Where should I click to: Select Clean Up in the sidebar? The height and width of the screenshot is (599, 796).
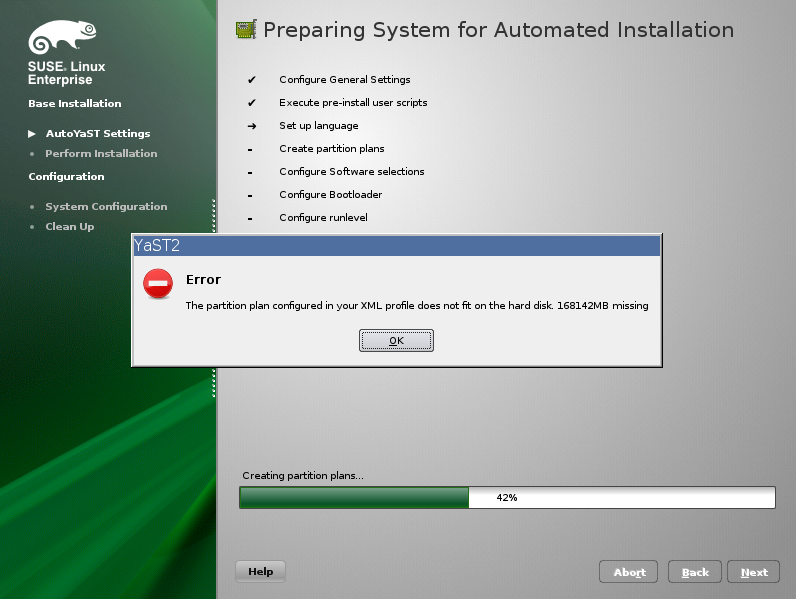pos(70,226)
